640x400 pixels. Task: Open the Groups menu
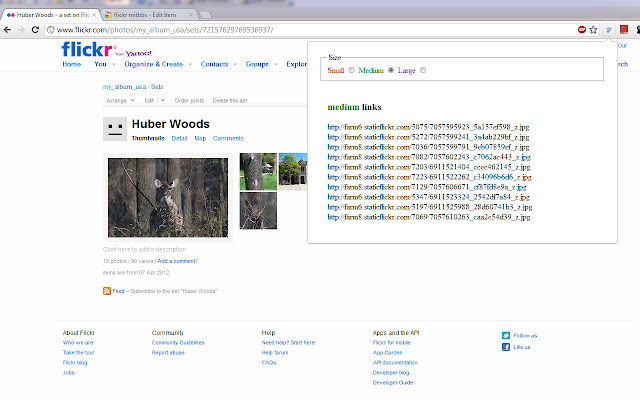click(257, 64)
